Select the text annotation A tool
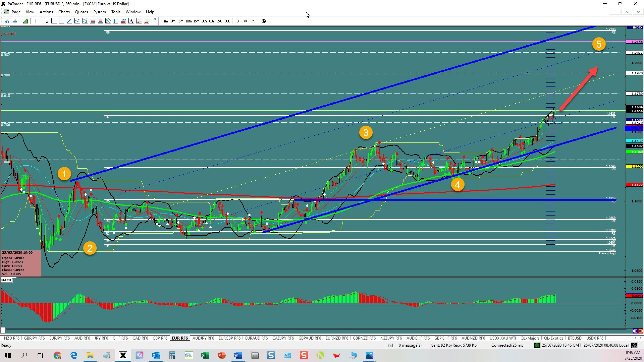 tap(131, 21)
